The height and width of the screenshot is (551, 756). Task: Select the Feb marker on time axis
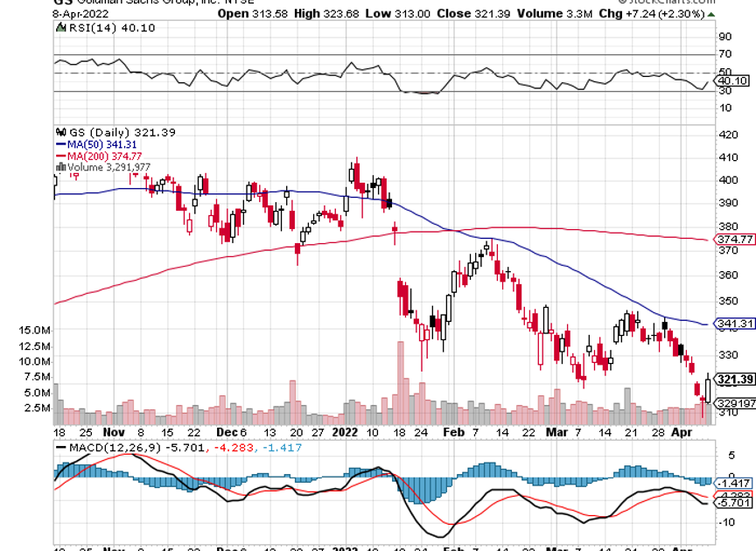pos(453,432)
